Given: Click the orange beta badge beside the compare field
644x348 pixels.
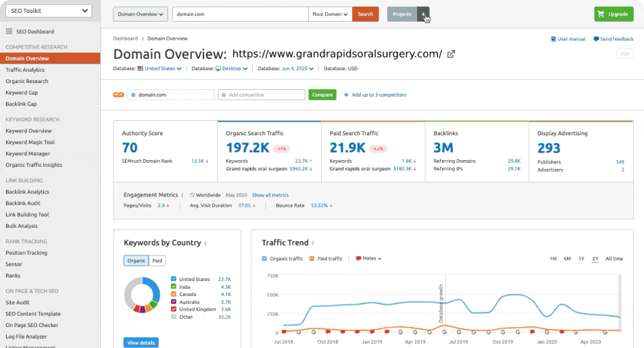Looking at the screenshot, I should [118, 95].
